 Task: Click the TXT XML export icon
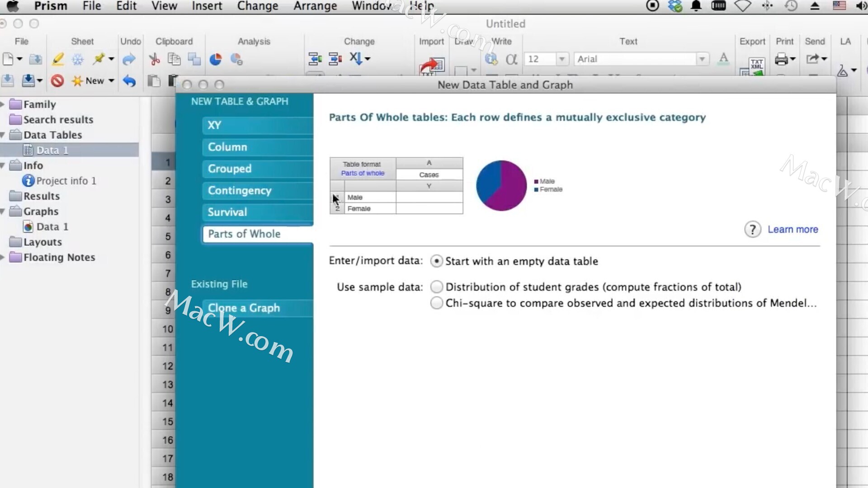(753, 66)
